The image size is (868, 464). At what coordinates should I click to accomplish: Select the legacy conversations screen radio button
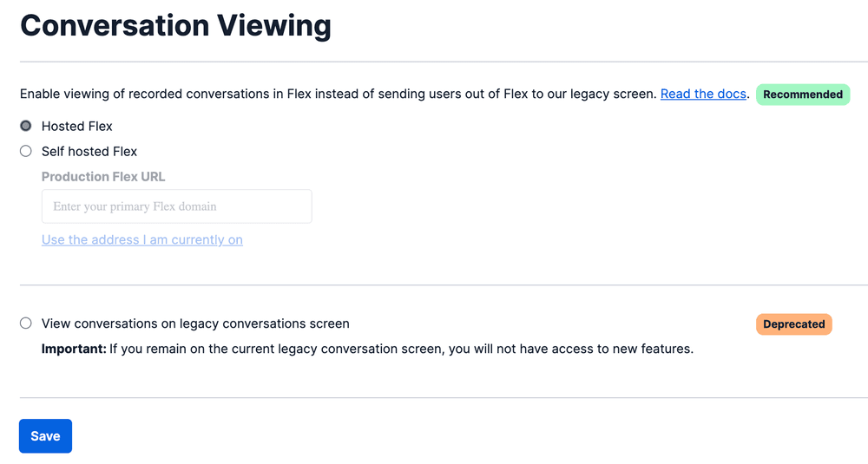[x=26, y=323]
